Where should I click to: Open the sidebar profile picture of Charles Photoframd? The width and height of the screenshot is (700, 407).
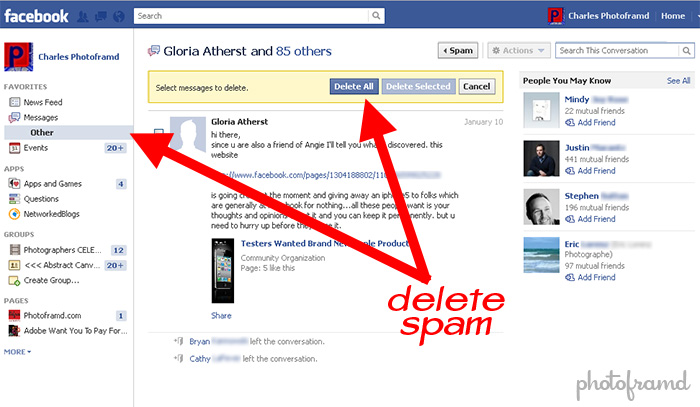click(18, 57)
